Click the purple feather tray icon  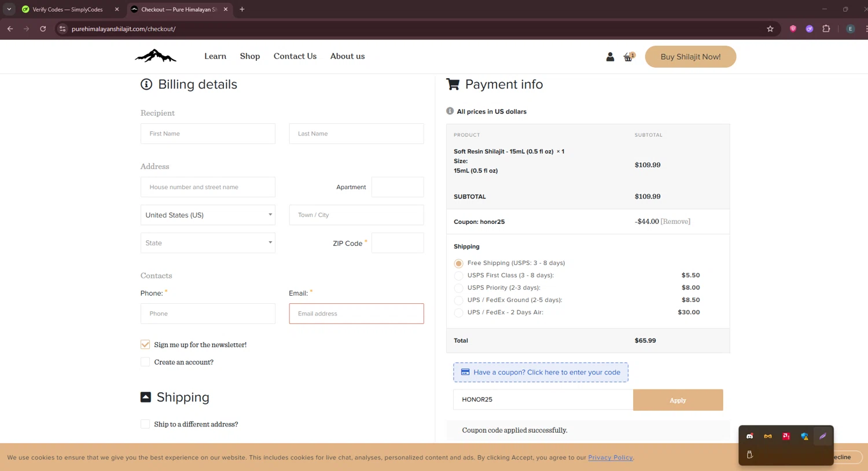[x=822, y=436]
